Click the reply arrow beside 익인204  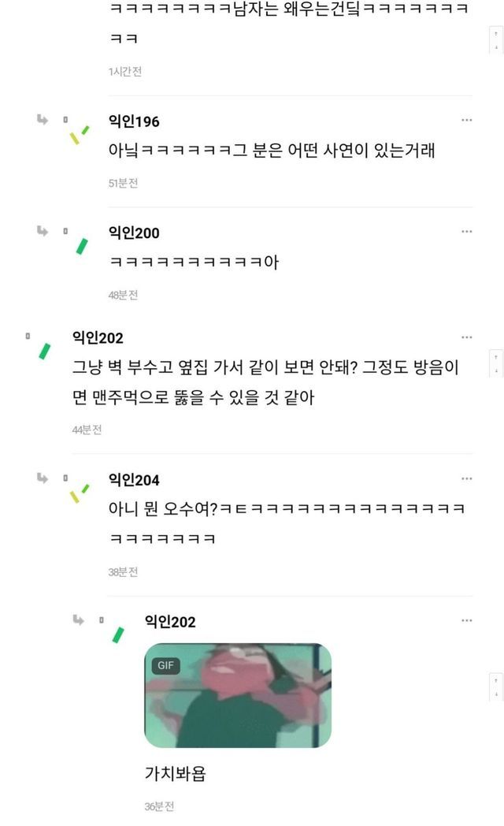click(42, 478)
